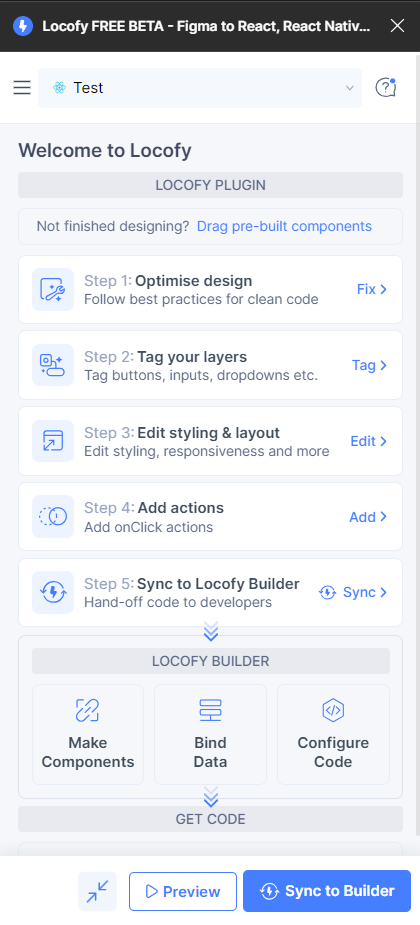Image resolution: width=420 pixels, height=925 pixels.
Task: Open the Test project dropdown
Action: pos(200,88)
